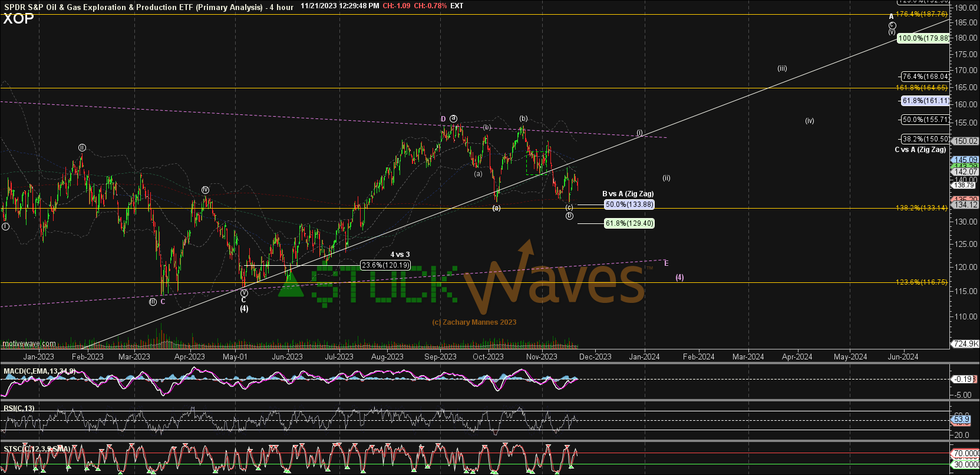980x475 pixels.
Task: Click the XOP ticker symbol label
Action: pyautogui.click(x=18, y=18)
